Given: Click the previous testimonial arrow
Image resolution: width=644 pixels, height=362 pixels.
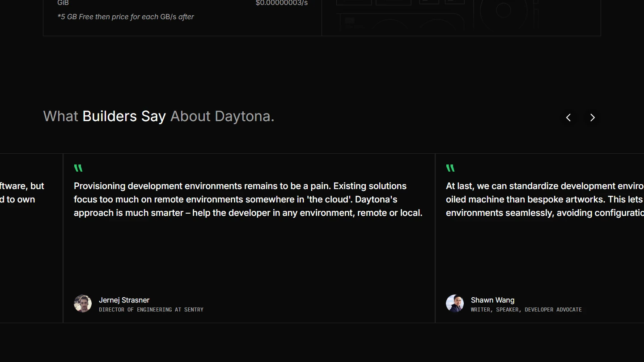Looking at the screenshot, I should (568, 118).
